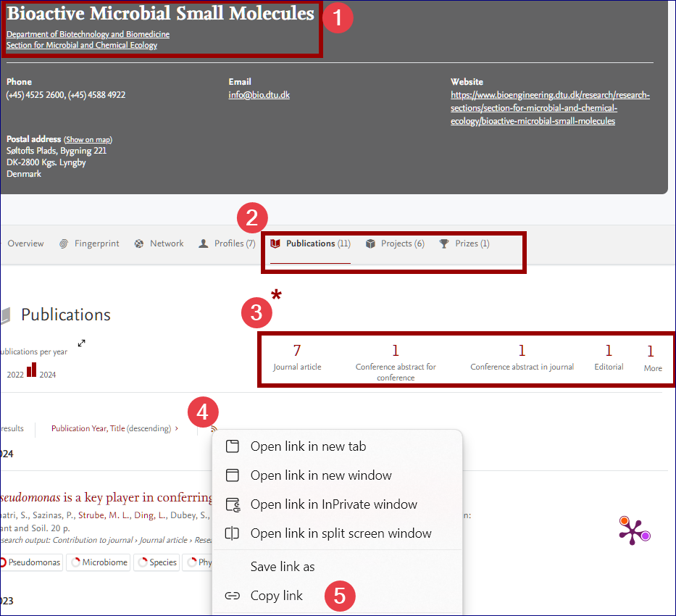Click the Pseudomonas fingerprint ring icon
676x616 pixels.
pyautogui.click(x=3, y=562)
